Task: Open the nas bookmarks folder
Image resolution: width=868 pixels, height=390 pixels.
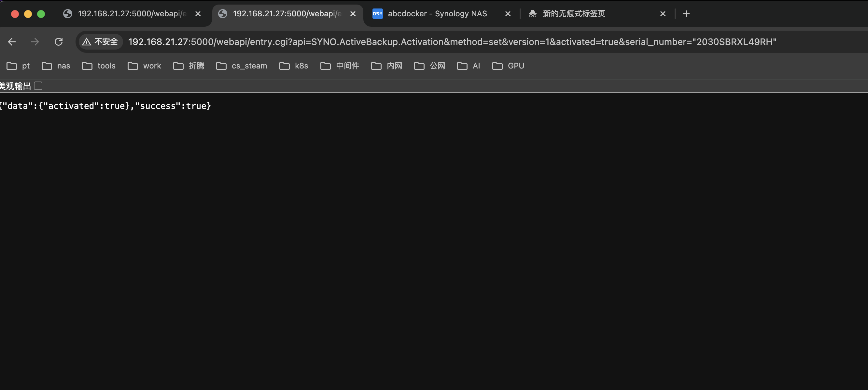Action: click(x=56, y=66)
